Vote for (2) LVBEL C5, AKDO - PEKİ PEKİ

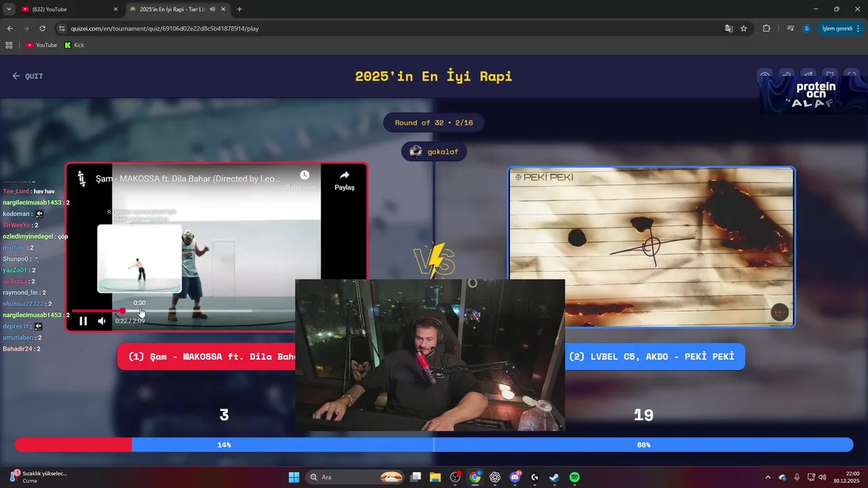pyautogui.click(x=655, y=357)
